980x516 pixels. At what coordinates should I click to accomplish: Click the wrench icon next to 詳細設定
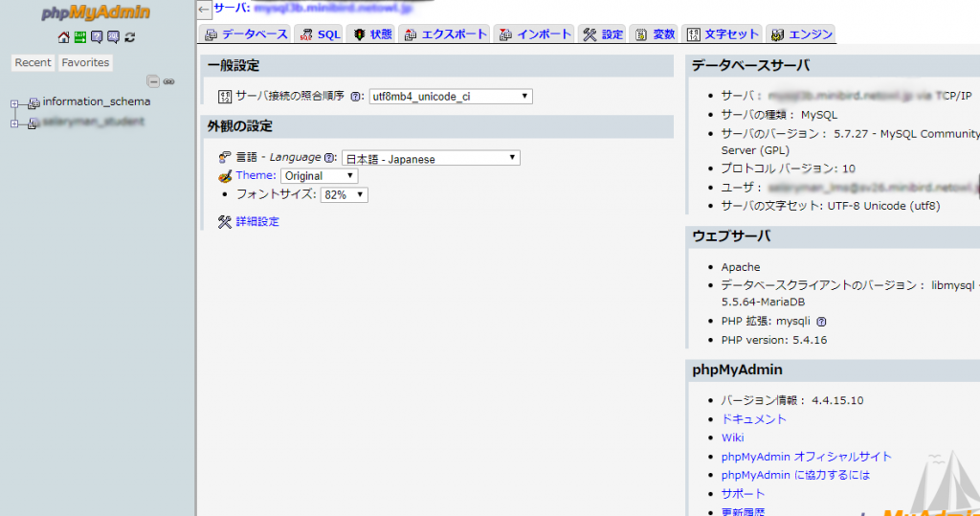tap(225, 221)
